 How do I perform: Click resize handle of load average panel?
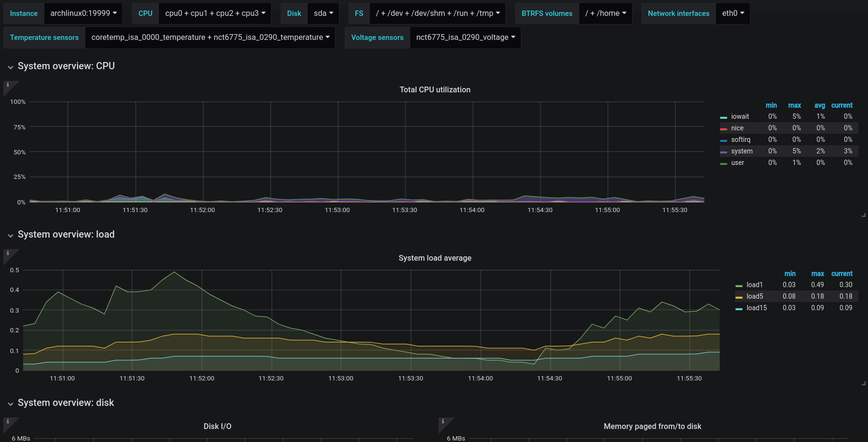(864, 383)
